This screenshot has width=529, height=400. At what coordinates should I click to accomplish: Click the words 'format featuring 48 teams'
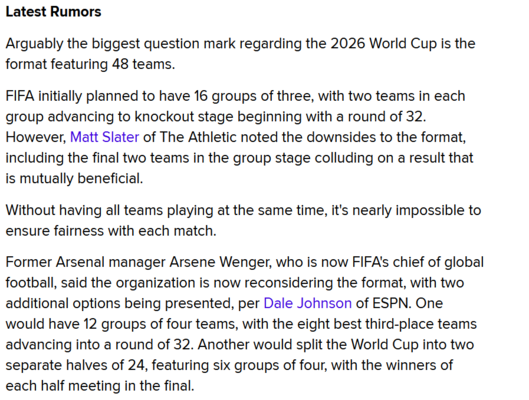click(89, 64)
